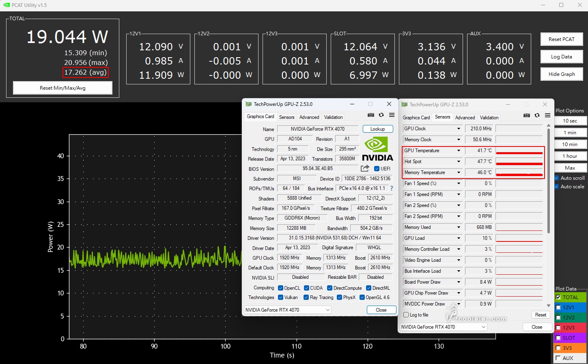588x364 pixels.
Task: Toggle the Ray Tracing checkbox
Action: pos(306,297)
